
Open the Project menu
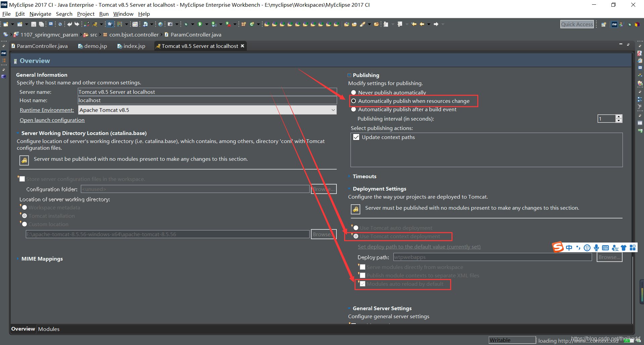[86, 14]
